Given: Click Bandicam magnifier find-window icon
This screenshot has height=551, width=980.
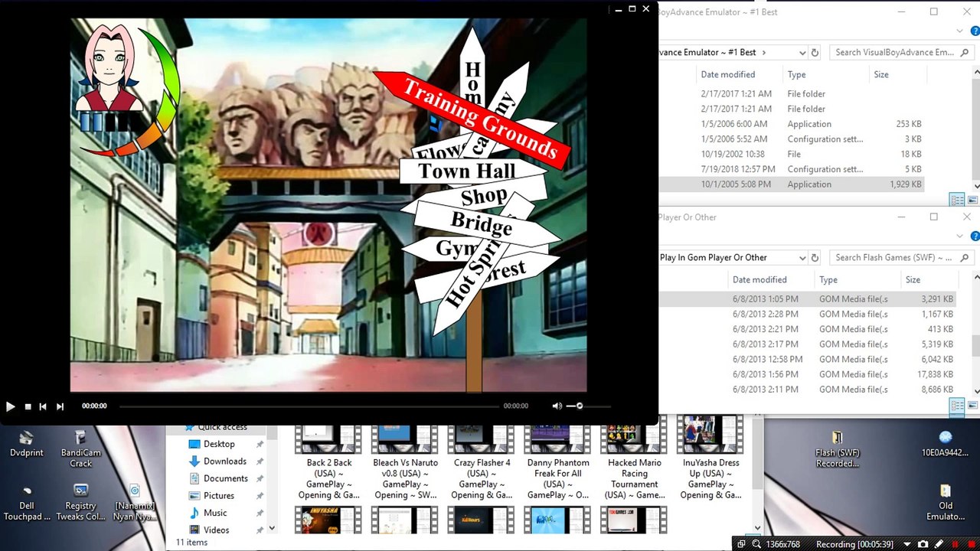Looking at the screenshot, I should [x=756, y=544].
